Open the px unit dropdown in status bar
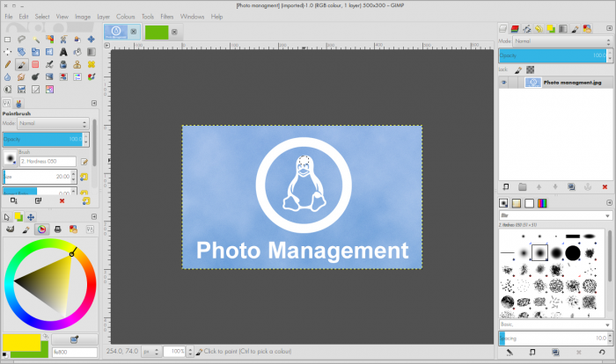The width and height of the screenshot is (616, 364). coord(151,352)
